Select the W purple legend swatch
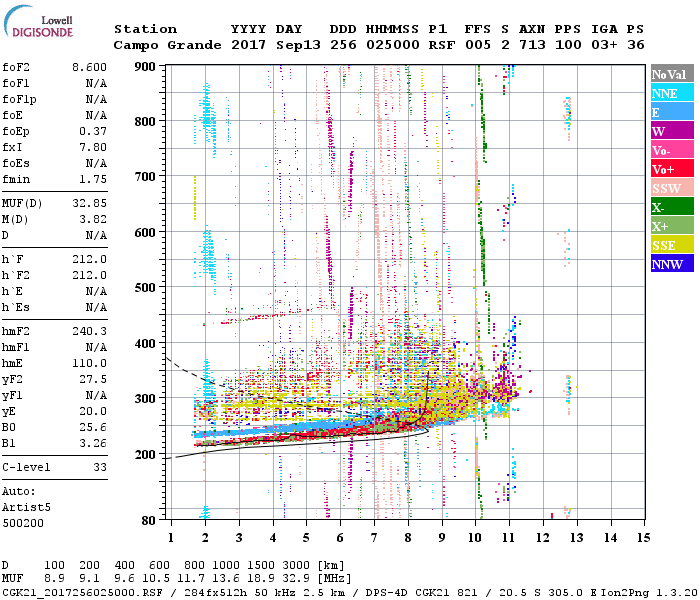This screenshot has height=600, width=700. coord(672,131)
